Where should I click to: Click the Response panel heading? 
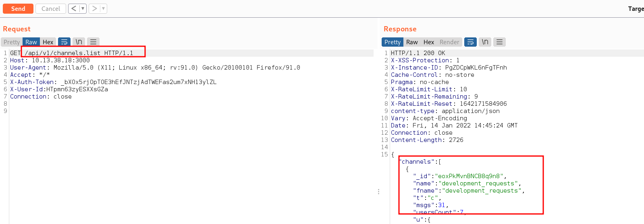click(x=400, y=29)
